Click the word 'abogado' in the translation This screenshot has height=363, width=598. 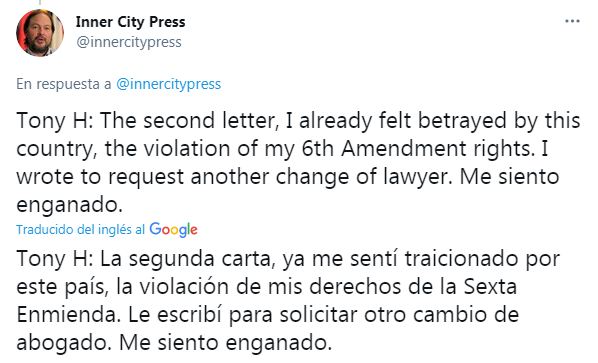[64, 342]
